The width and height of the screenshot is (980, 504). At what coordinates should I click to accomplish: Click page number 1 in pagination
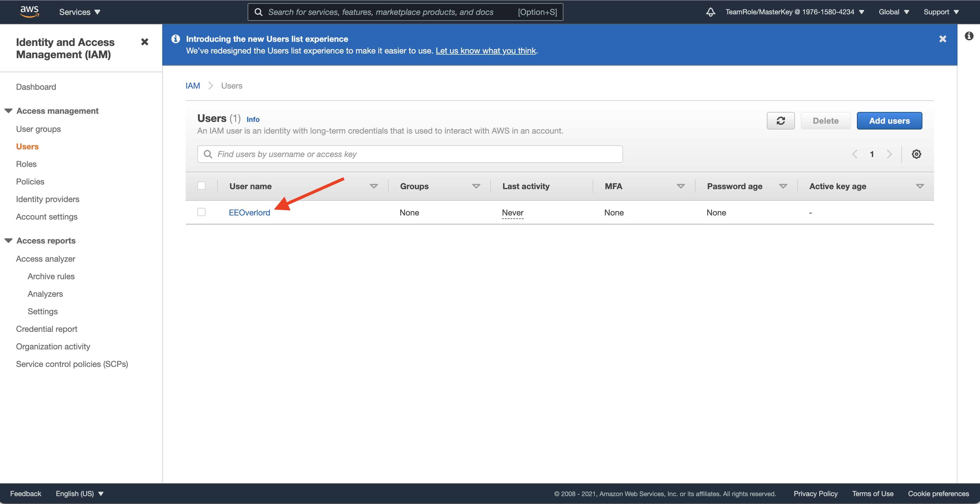872,154
